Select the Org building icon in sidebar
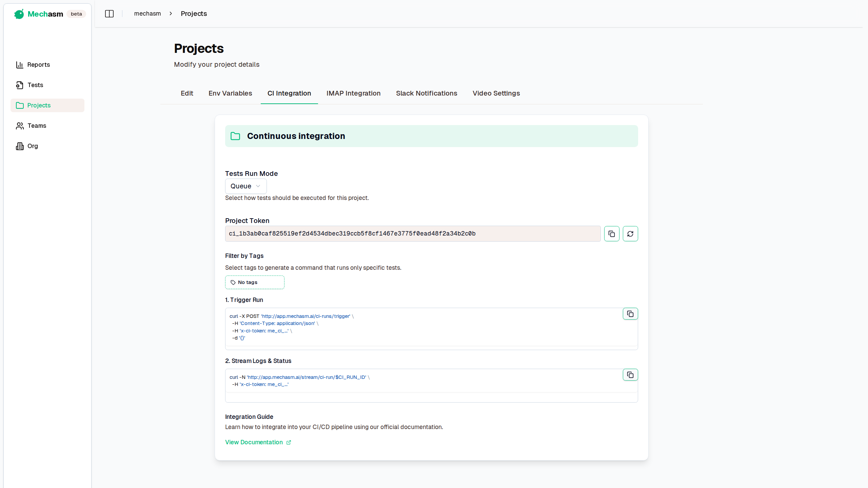Screen dimensions: 868x488 click(20, 146)
